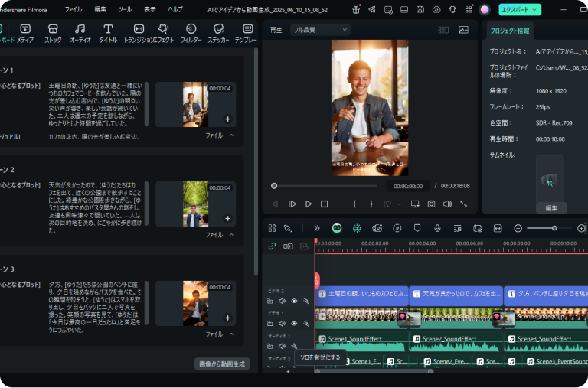Collapse the ファイル chevron for scene 1

232,135
